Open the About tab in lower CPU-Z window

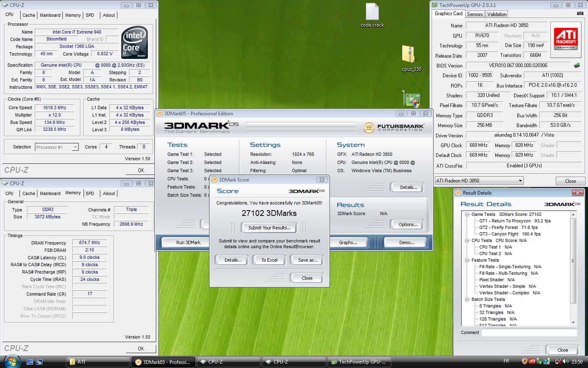[109, 193]
